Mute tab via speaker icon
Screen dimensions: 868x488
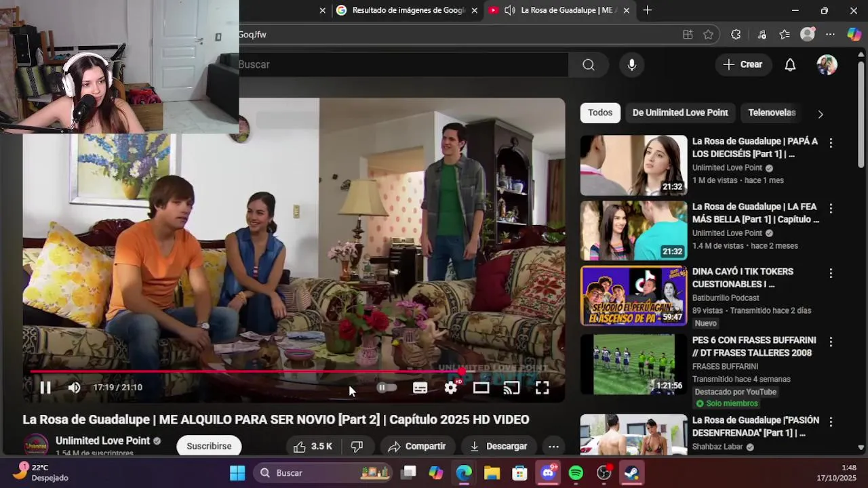point(509,10)
